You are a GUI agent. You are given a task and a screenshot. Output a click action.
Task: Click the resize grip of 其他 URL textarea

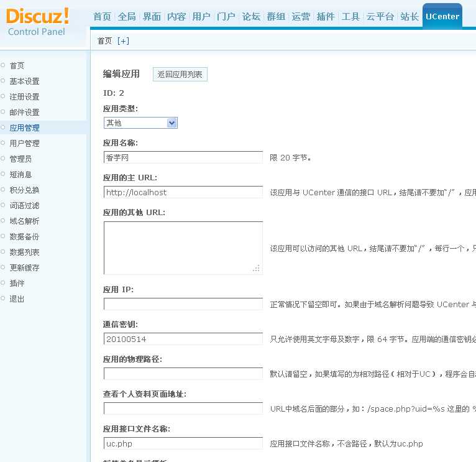coord(257,268)
